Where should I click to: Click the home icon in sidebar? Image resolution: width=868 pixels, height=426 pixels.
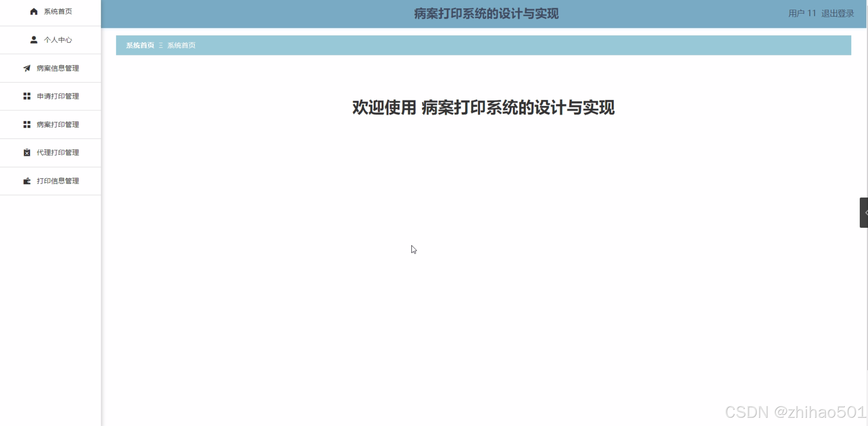[34, 12]
